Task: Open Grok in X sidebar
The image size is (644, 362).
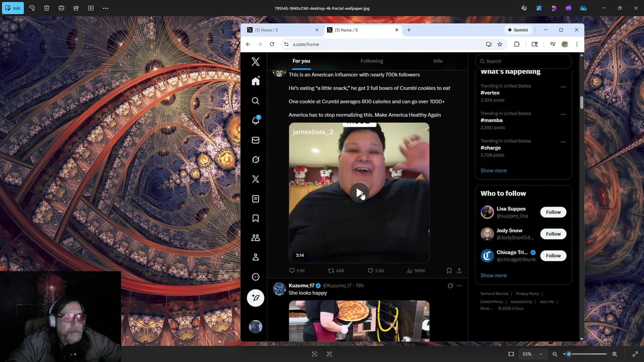Action: click(256, 160)
